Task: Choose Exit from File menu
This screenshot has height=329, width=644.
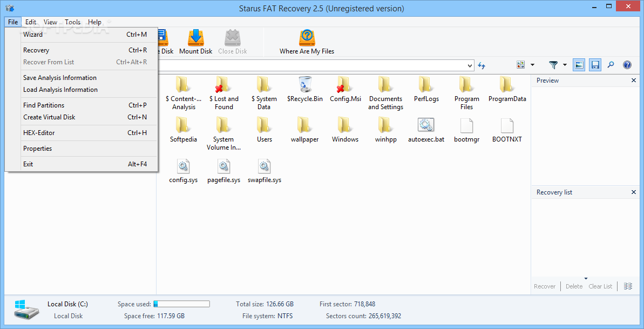Action: pos(82,164)
